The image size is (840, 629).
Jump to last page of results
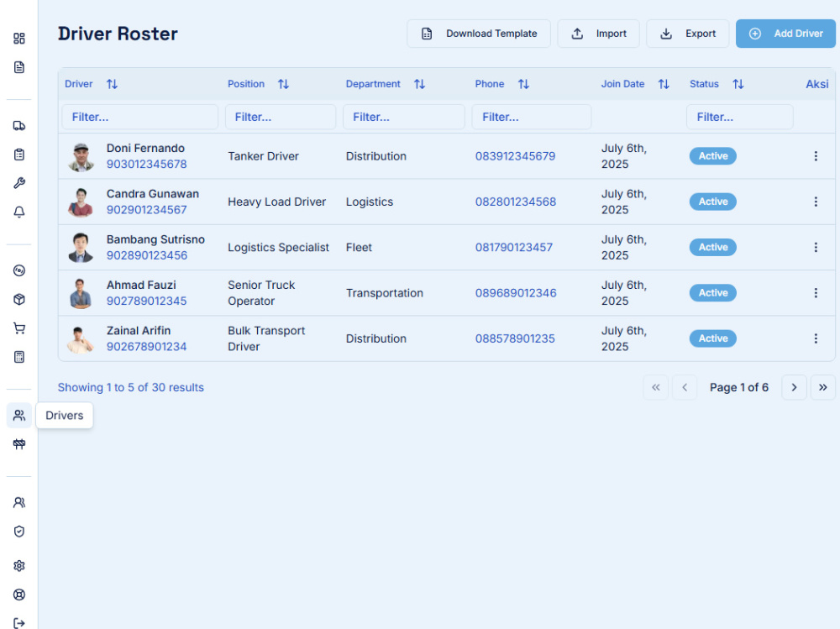click(823, 387)
